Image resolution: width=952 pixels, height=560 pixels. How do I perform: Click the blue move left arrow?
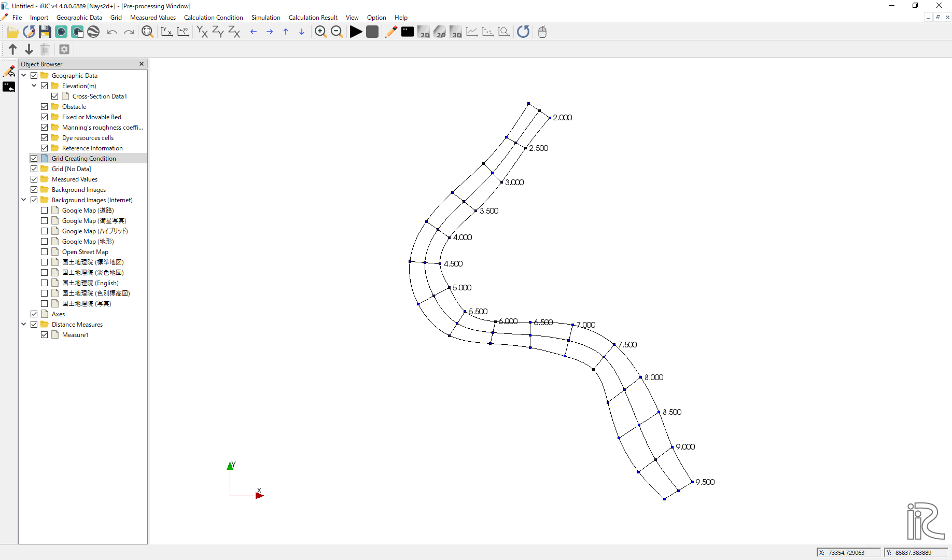254,32
